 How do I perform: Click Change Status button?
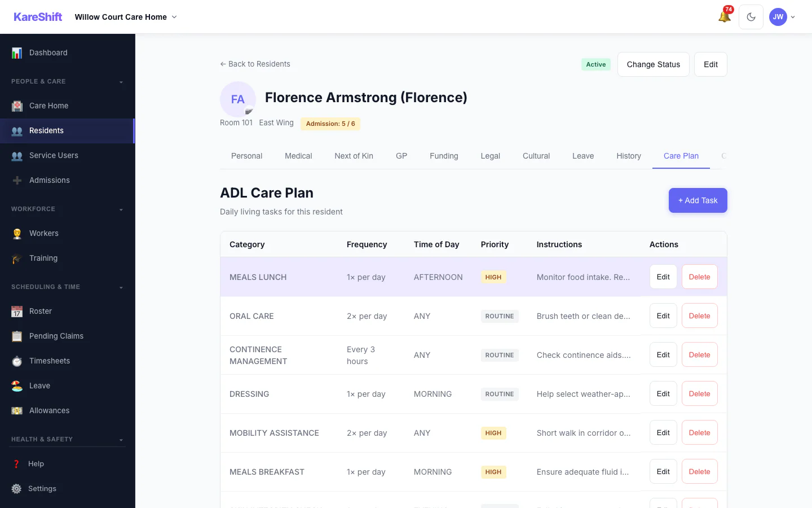click(x=654, y=64)
